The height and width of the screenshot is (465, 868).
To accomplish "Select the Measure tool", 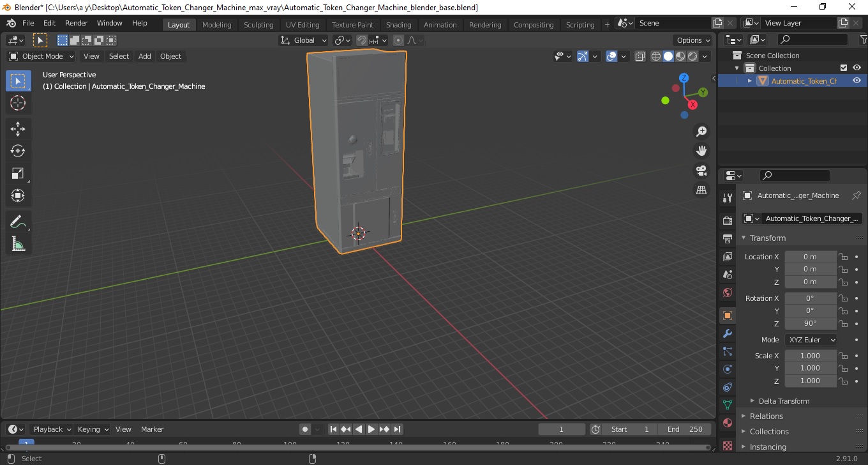I will click(x=18, y=244).
